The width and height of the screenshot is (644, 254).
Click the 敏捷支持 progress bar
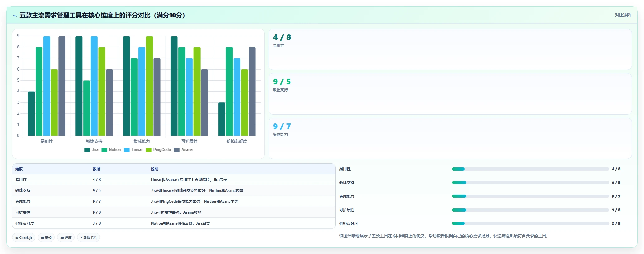click(530, 182)
